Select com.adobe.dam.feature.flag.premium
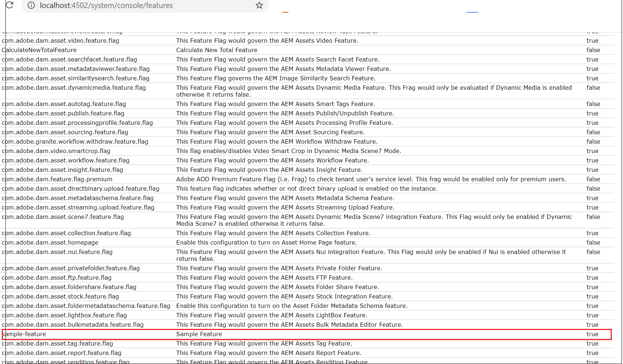 pyautogui.click(x=57, y=179)
